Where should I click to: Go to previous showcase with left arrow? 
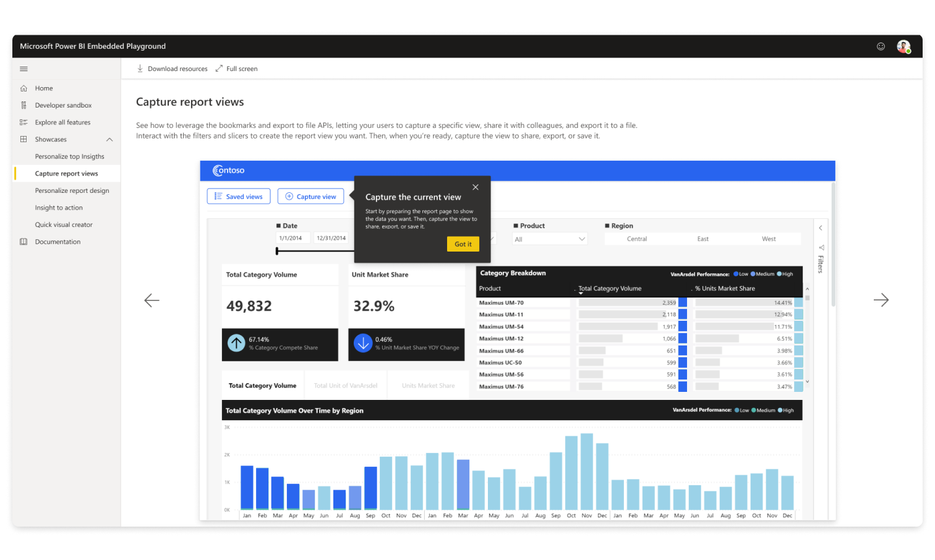coord(152,300)
